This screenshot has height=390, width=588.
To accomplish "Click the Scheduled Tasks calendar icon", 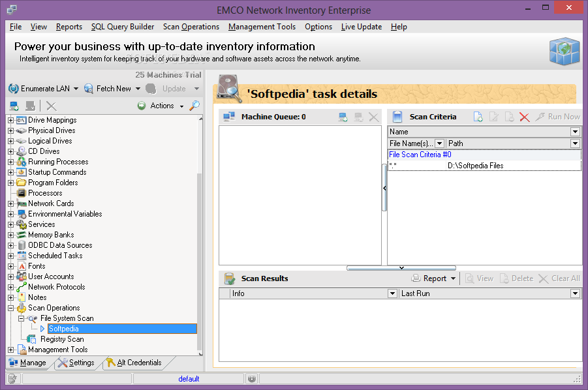I will pos(22,256).
